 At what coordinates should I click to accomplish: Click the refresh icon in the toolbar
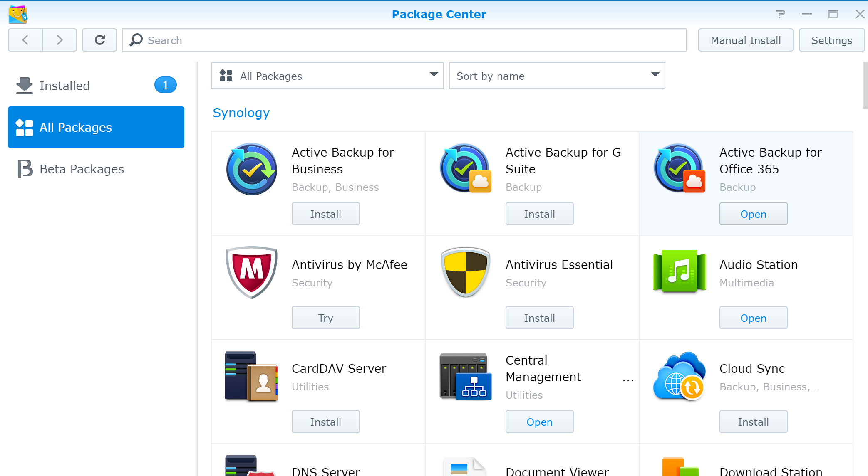click(x=99, y=40)
